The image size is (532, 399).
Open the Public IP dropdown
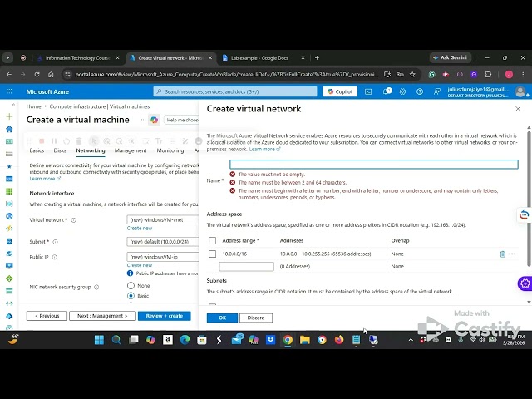click(163, 257)
